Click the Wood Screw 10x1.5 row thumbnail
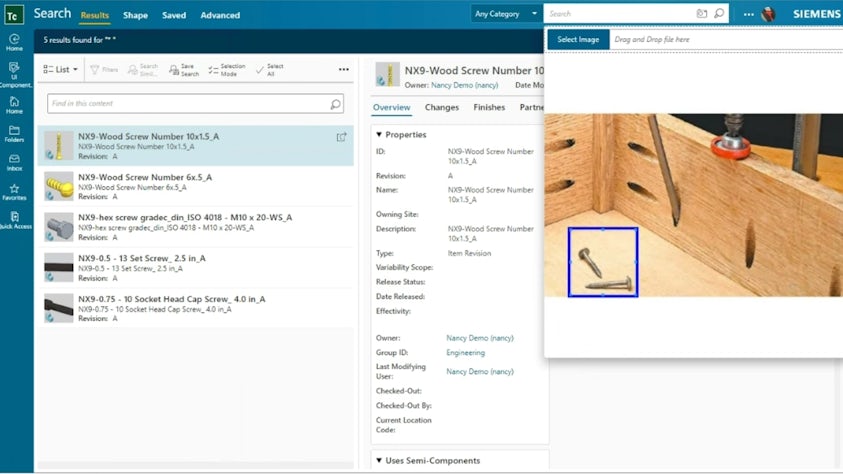The image size is (843, 474). [59, 146]
